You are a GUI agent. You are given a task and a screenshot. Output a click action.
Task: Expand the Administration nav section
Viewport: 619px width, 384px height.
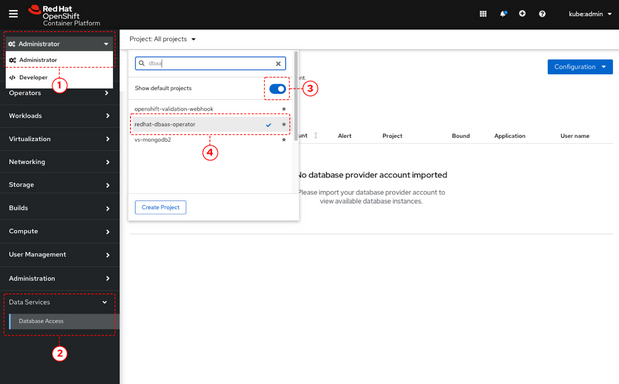59,278
